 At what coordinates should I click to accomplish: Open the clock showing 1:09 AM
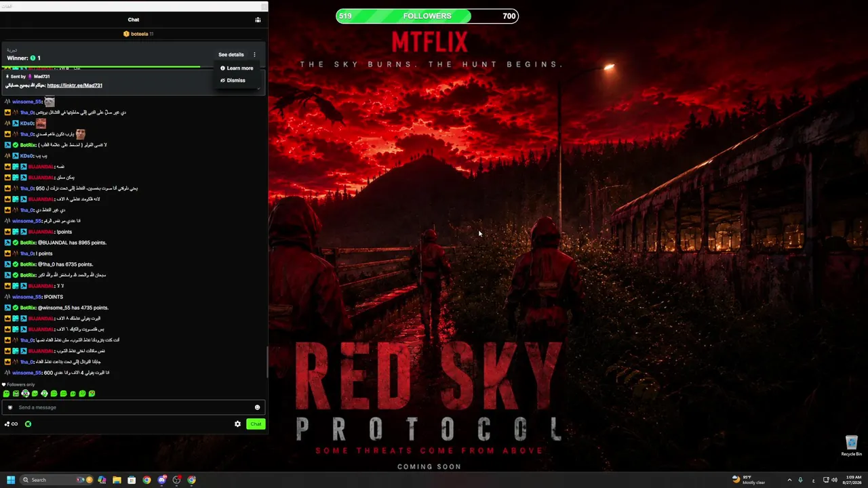[851, 480]
